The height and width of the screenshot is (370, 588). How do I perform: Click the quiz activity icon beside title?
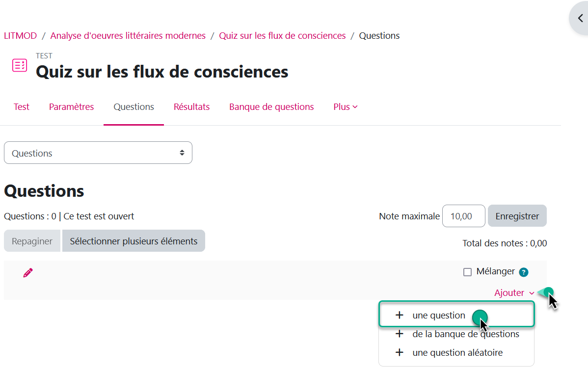(20, 65)
